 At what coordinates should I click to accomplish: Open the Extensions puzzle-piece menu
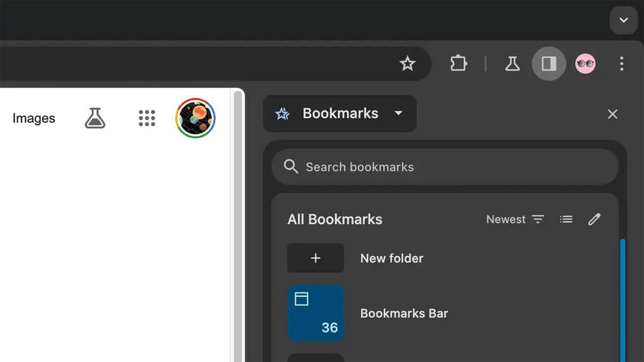[458, 64]
